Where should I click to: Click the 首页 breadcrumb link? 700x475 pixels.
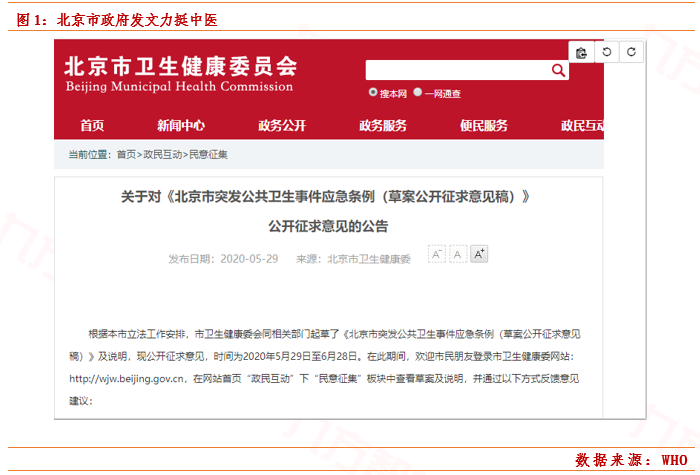(x=126, y=154)
